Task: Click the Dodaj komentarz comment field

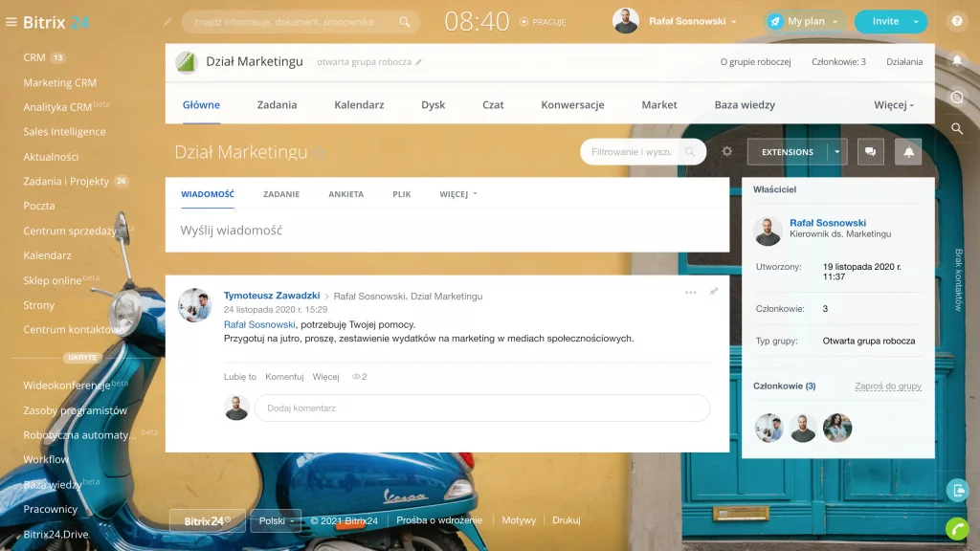Action: [482, 408]
